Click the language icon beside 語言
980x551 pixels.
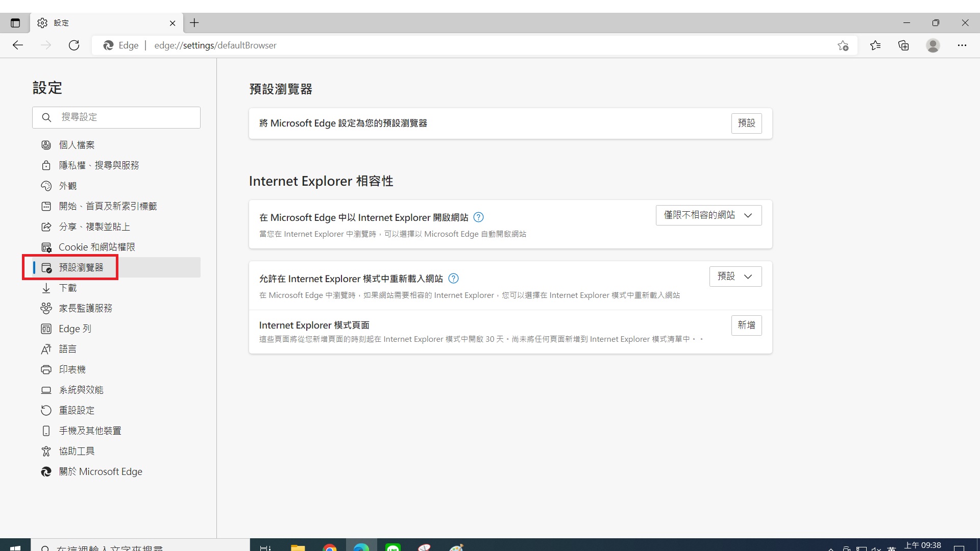46,349
